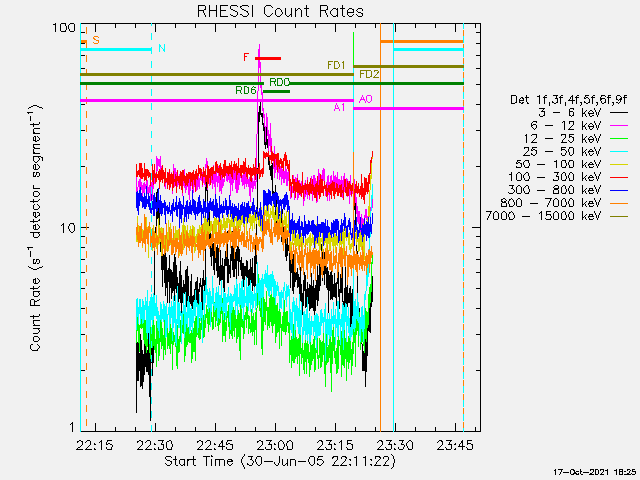Select the '50 - 100 keV' legend entry
640x480 pixels.
point(572,164)
